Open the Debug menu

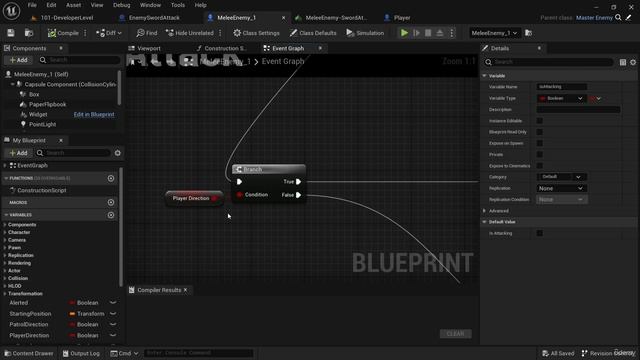[122, 5]
